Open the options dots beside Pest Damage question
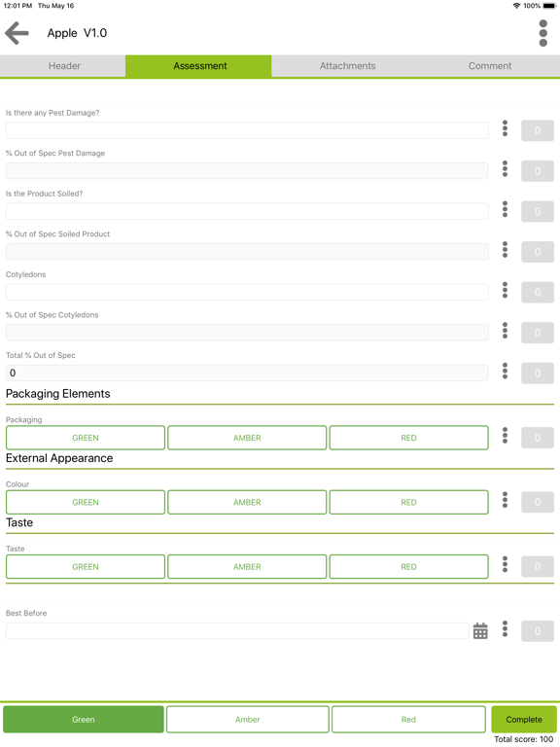This screenshot has height=747, width=560. click(x=505, y=128)
